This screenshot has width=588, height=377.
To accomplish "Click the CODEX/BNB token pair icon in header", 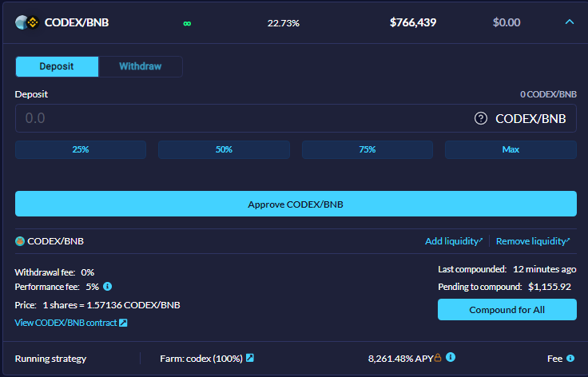I will [x=27, y=22].
